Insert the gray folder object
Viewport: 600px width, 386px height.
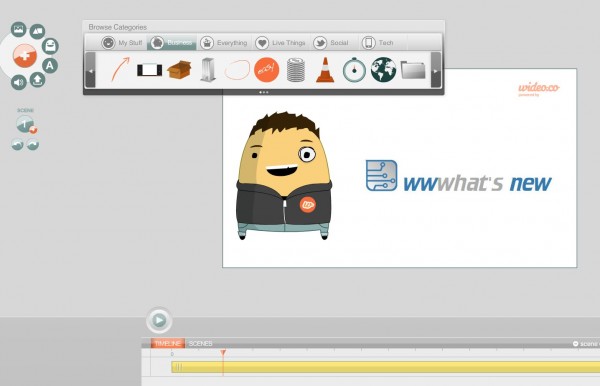413,70
